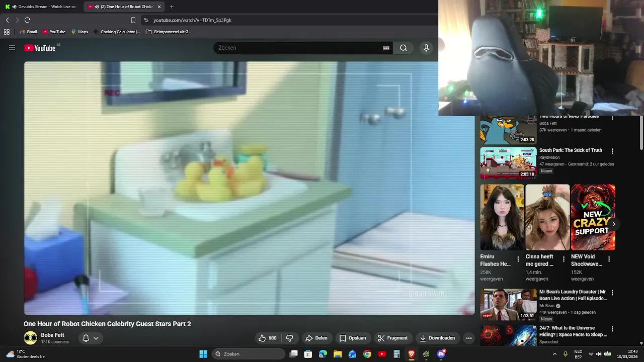Image resolution: width=644 pixels, height=362 pixels.
Task: Open options for Two Hours of MAD Parodies
Action: (x=612, y=118)
